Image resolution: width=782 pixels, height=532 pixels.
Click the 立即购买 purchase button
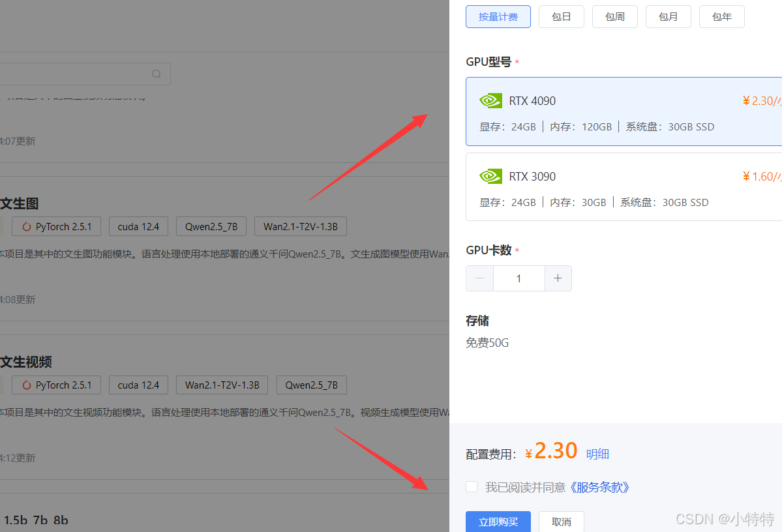tap(498, 522)
